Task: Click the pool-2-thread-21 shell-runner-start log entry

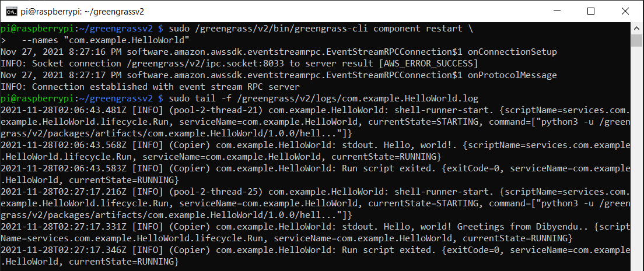Action: [316, 122]
